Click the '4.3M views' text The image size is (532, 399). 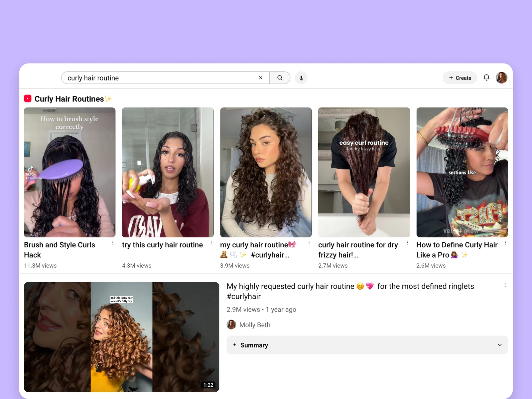(137, 266)
